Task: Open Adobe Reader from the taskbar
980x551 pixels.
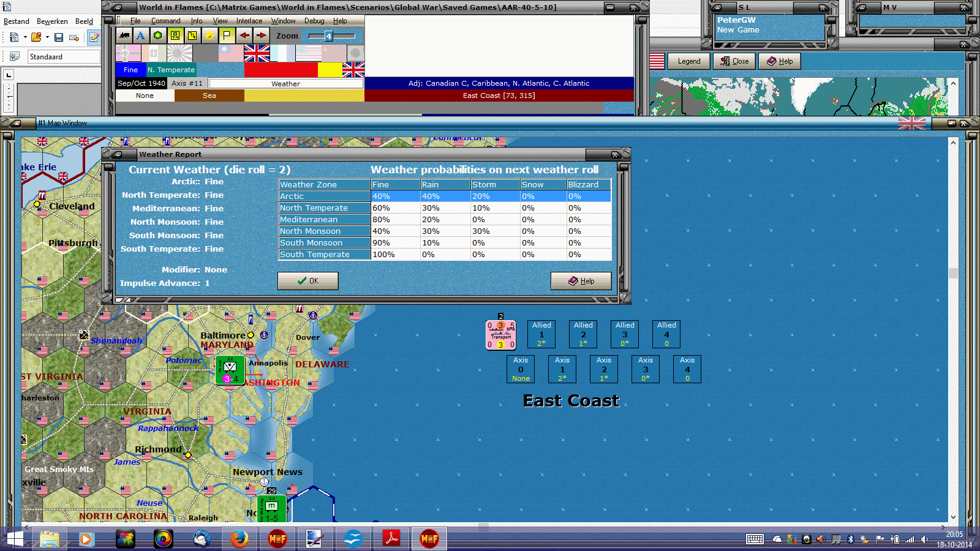Action: [391, 539]
